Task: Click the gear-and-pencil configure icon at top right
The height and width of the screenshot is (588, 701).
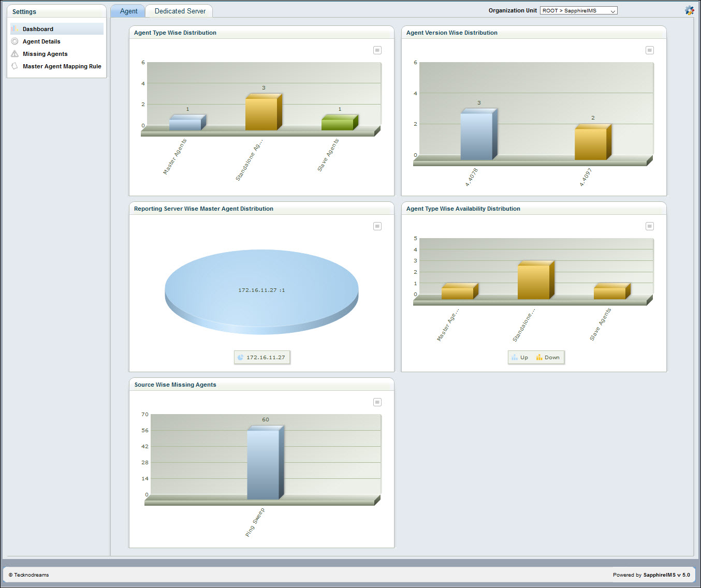Action: (x=689, y=10)
